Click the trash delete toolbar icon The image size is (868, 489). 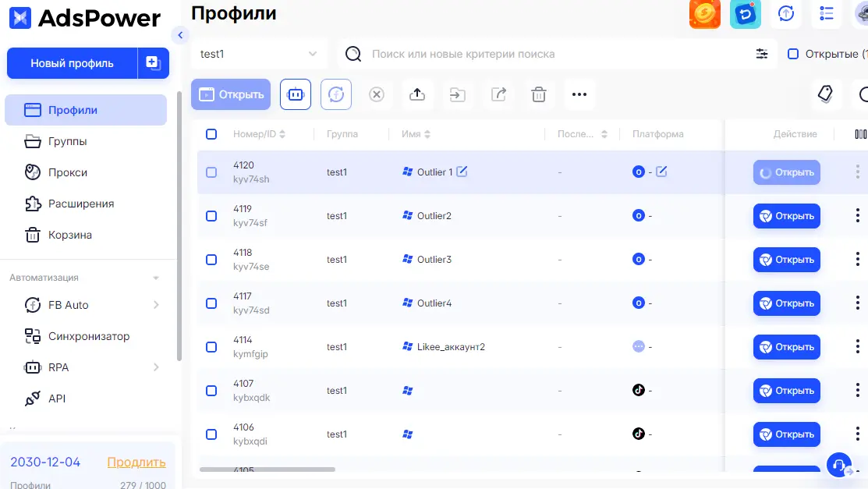pyautogui.click(x=539, y=94)
